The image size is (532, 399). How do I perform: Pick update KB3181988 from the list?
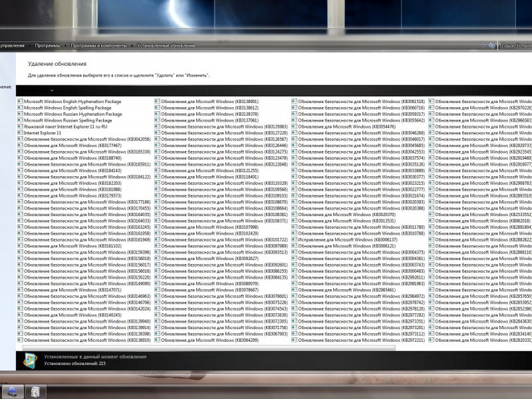(70, 190)
